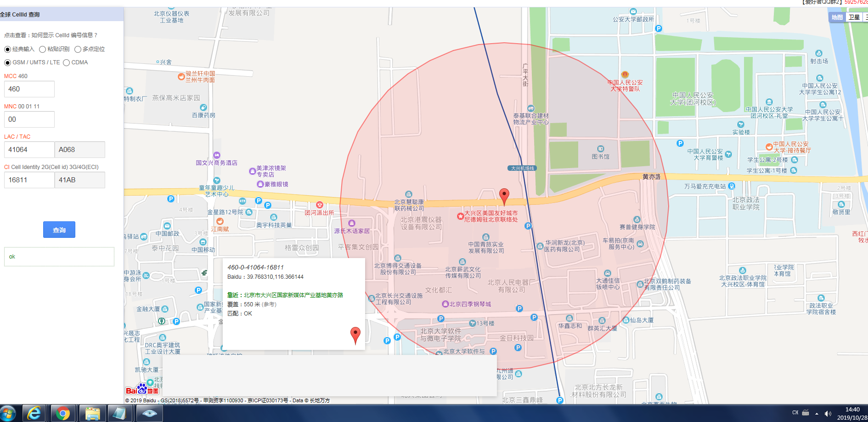Click the 大兴机场线 subway line label

pyautogui.click(x=523, y=168)
